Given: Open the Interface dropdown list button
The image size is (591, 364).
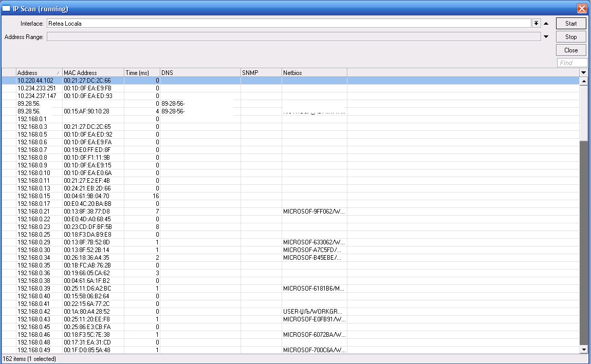Looking at the screenshot, I should pyautogui.click(x=537, y=24).
